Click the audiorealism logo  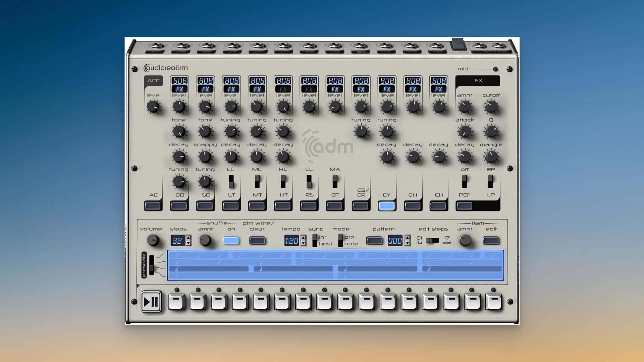(x=166, y=68)
